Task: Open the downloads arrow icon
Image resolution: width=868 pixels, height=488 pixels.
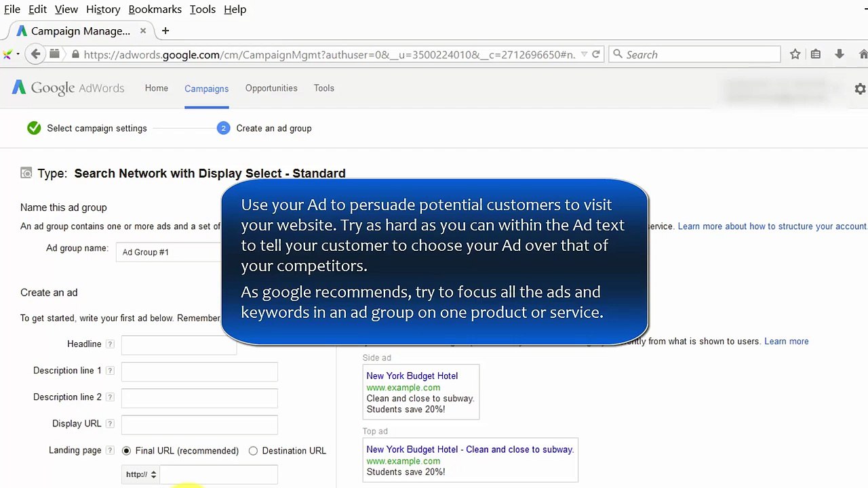Action: pos(840,54)
